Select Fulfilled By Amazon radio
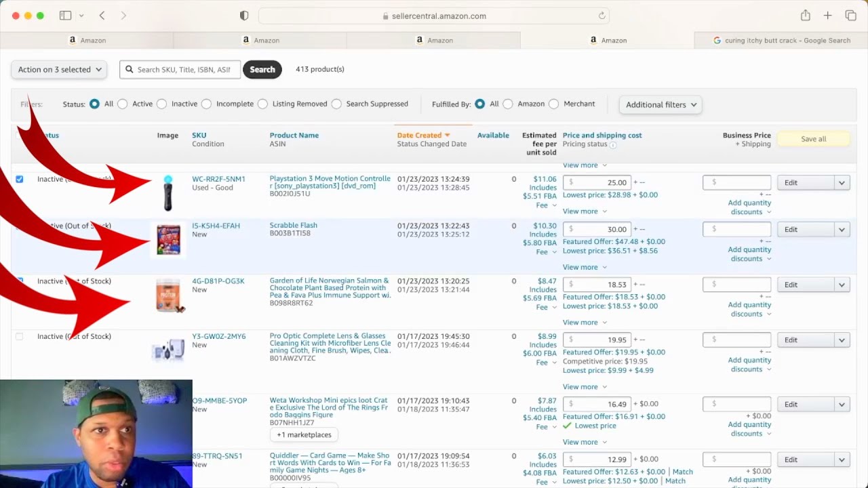The image size is (868, 488). coord(508,104)
